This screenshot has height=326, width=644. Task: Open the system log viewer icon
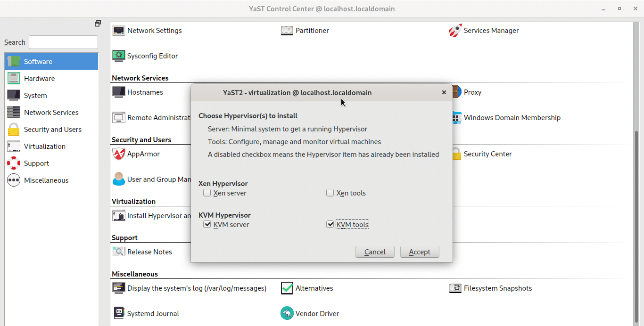(119, 288)
